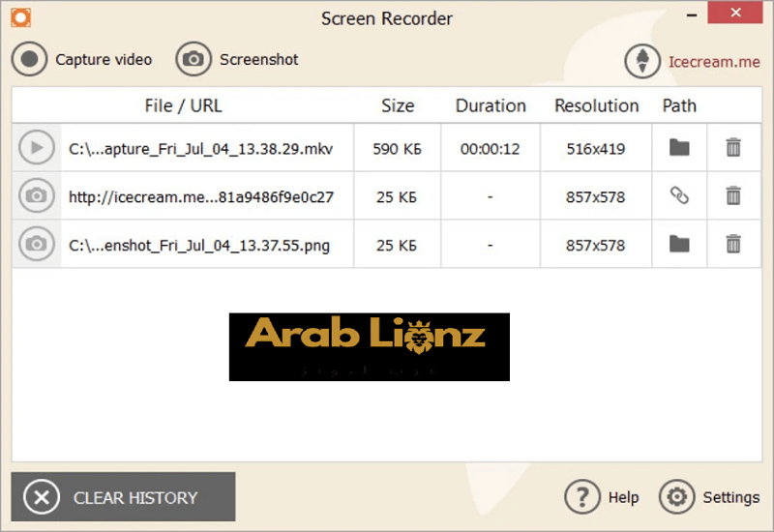This screenshot has height=532, width=774.
Task: Open Settings
Action: pos(709,497)
